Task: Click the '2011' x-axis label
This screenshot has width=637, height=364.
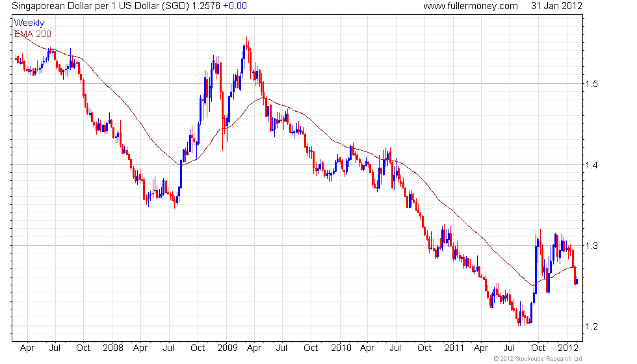Action: [454, 348]
